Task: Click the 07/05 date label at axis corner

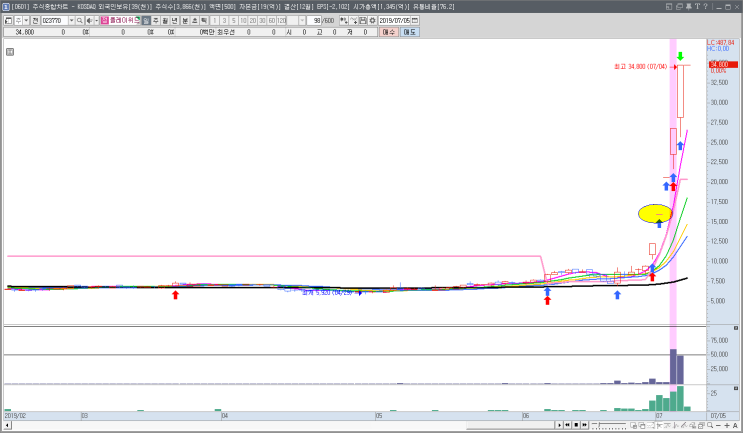Action: pos(718,415)
